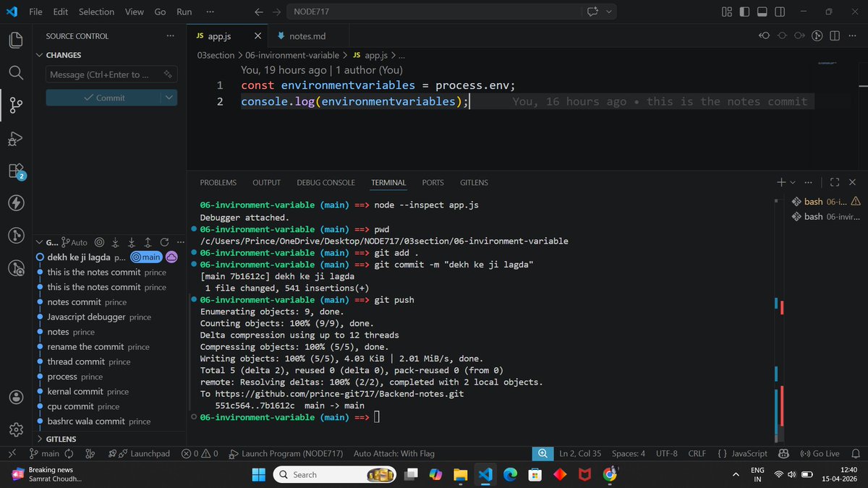Viewport: 868px width, 488px height.
Task: Open the remote window status bar button
Action: tap(11, 453)
